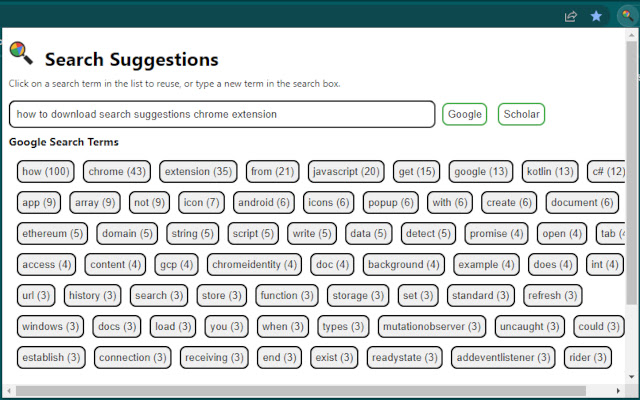Viewport: 640px width, 400px height.
Task: Select the 'store (3)' term
Action: point(221,296)
